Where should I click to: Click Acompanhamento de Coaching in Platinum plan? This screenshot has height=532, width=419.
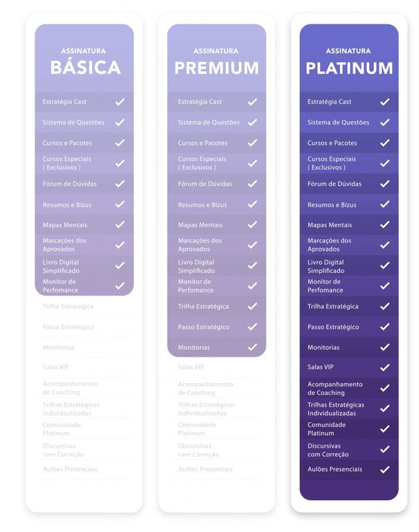pyautogui.click(x=335, y=388)
